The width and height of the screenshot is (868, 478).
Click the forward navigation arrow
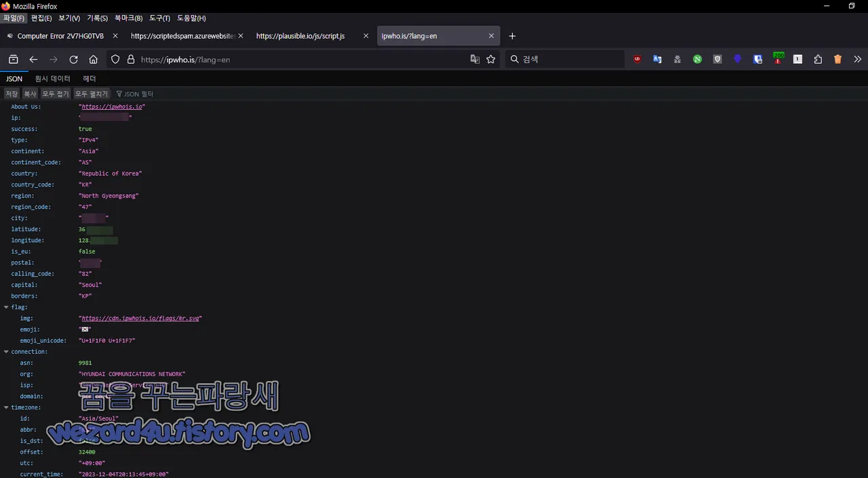pyautogui.click(x=54, y=60)
